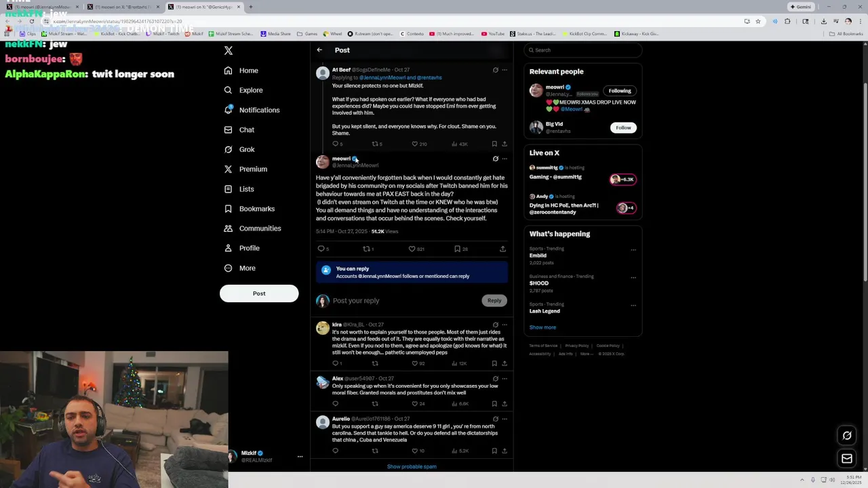868x488 pixels.
Task: Open the All Bookmarks folder
Action: coord(846,33)
